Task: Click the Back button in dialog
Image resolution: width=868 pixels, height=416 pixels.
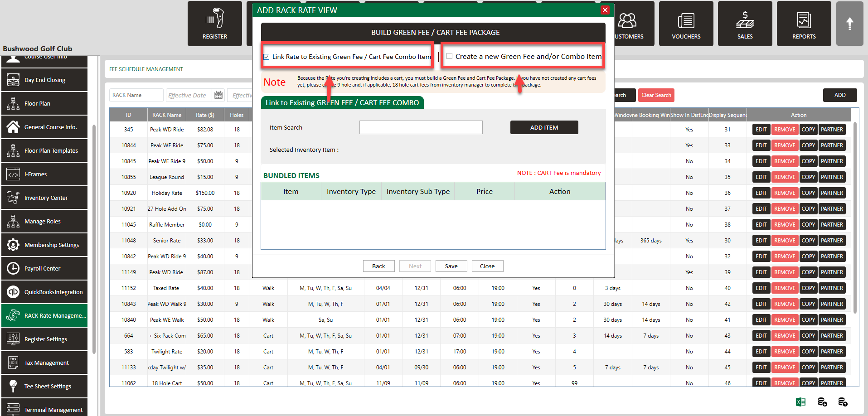Action: 378,266
